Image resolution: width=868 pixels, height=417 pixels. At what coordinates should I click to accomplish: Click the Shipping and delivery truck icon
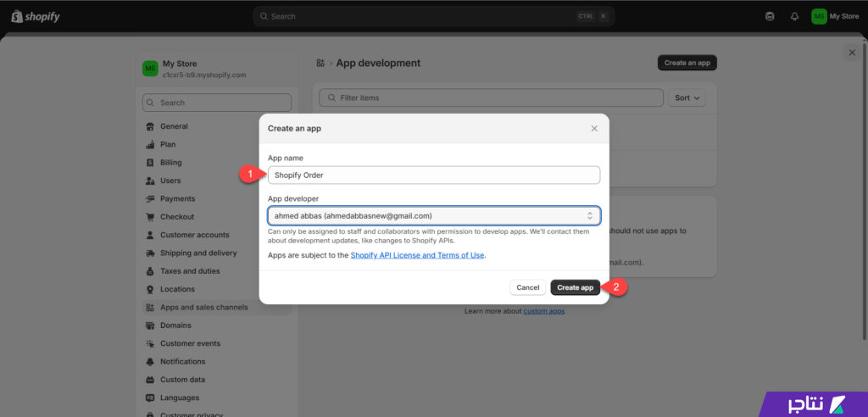149,253
